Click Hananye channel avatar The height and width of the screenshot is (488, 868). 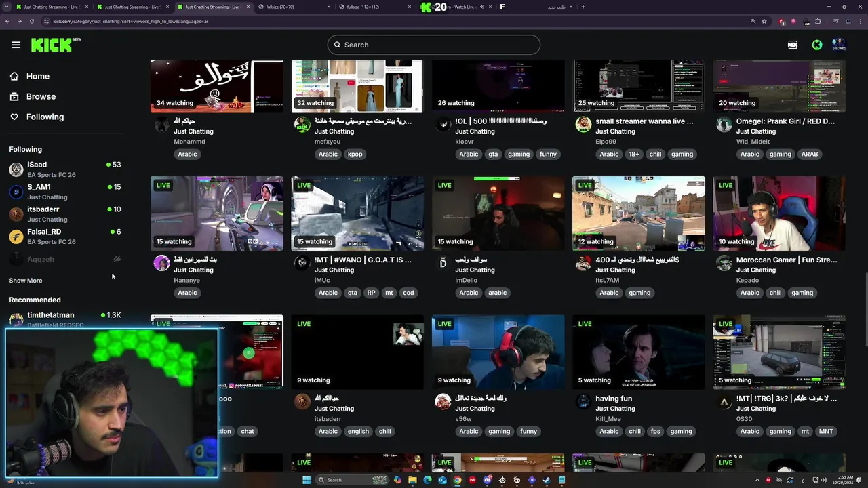[x=161, y=263]
